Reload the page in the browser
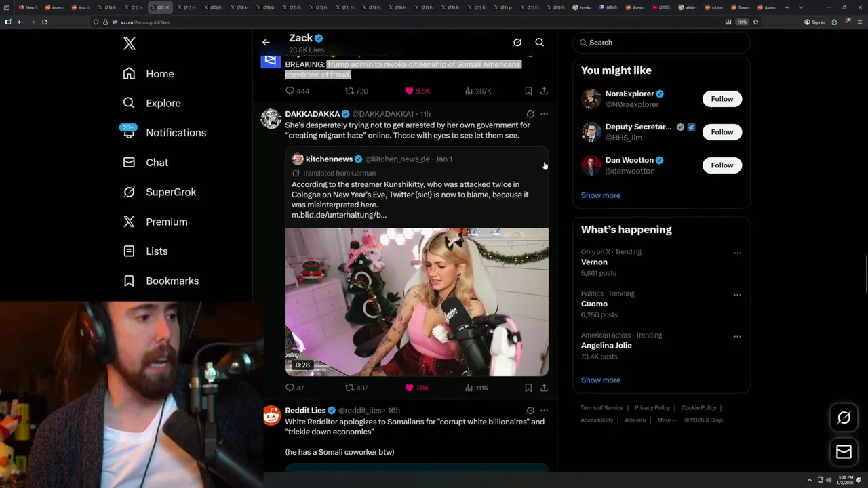This screenshot has height=488, width=868. pyautogui.click(x=45, y=22)
